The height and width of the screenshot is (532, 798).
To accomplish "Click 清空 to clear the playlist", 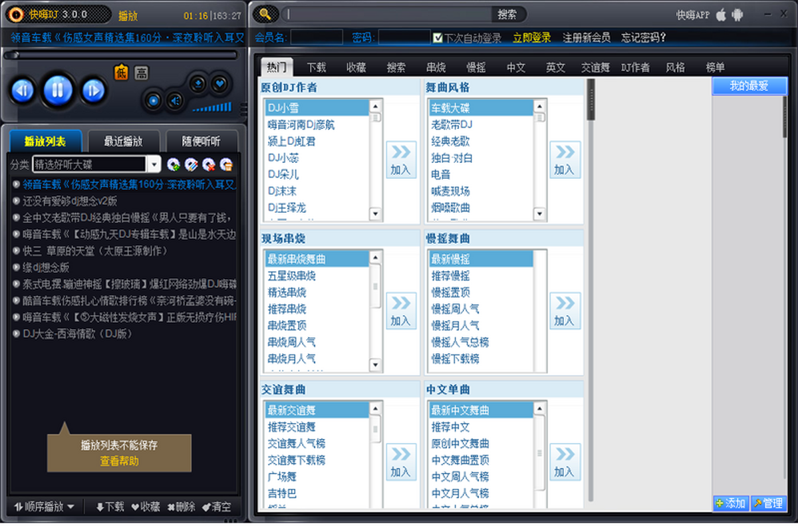I will point(217,507).
